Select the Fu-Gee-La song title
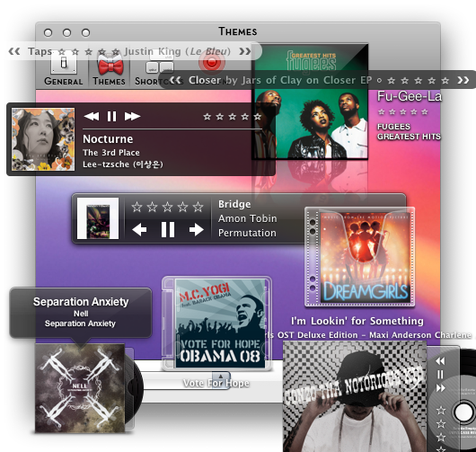This screenshot has height=452, width=476. tap(410, 96)
